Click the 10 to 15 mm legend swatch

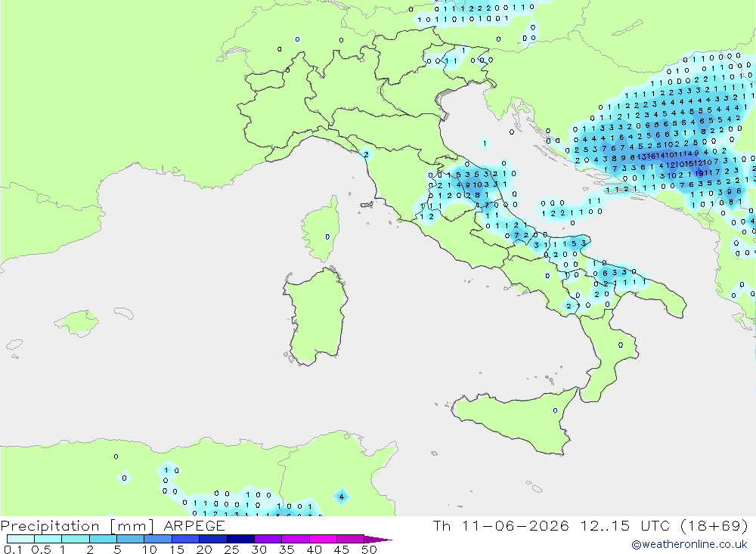[x=158, y=539]
